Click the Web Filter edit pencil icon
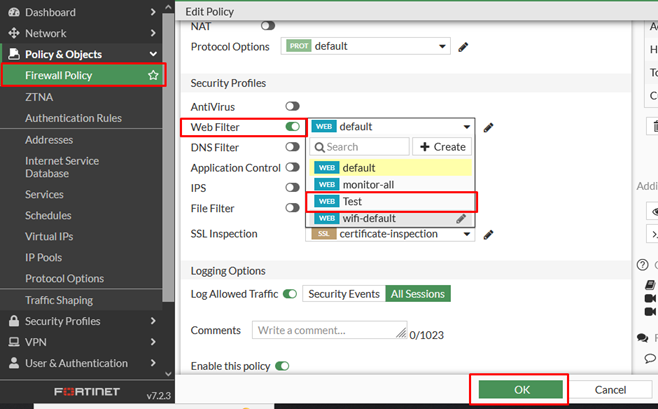 488,127
